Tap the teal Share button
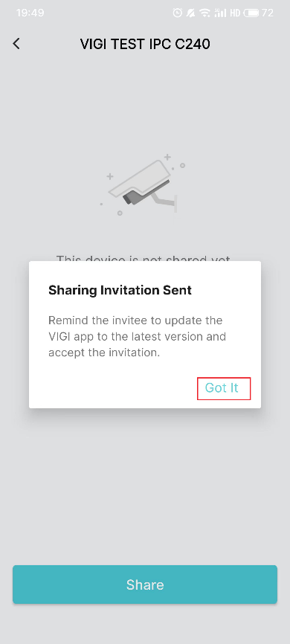The image size is (290, 644). (x=145, y=585)
